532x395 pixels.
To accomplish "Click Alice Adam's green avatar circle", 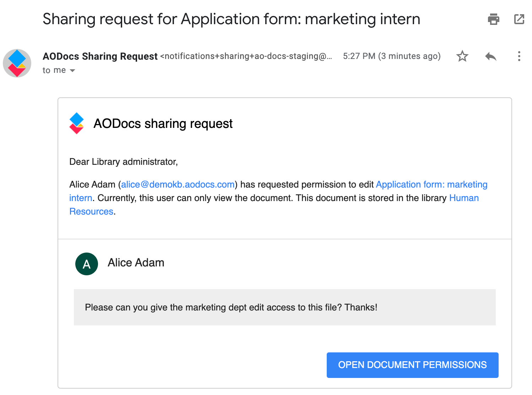I will pyautogui.click(x=87, y=264).
